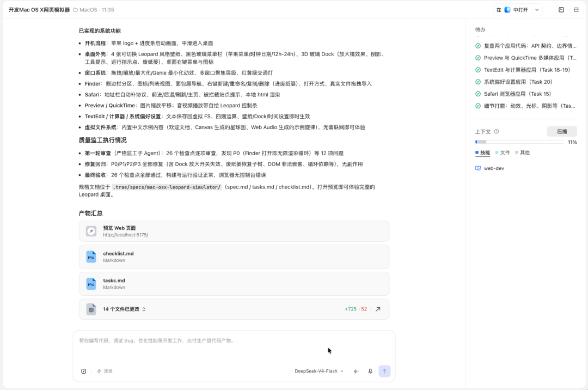Viewport: 588px width, 390px height.
Task: Click the 在…中打开 button
Action: tap(512, 10)
